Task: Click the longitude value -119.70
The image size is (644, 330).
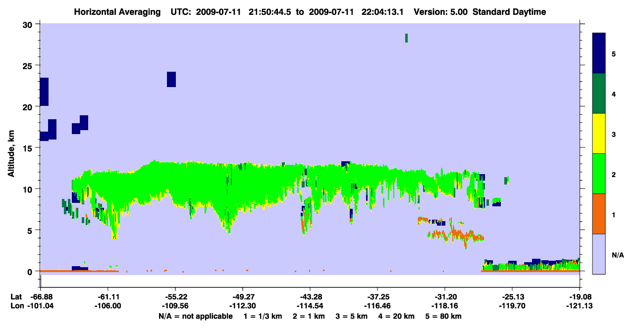Action: click(512, 306)
